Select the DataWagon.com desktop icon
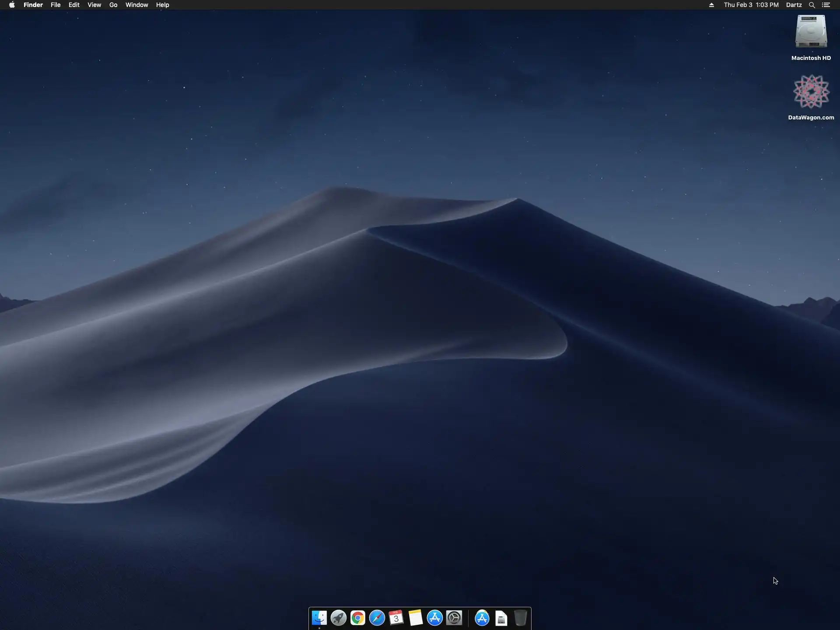Viewport: 840px width, 630px height. [811, 92]
